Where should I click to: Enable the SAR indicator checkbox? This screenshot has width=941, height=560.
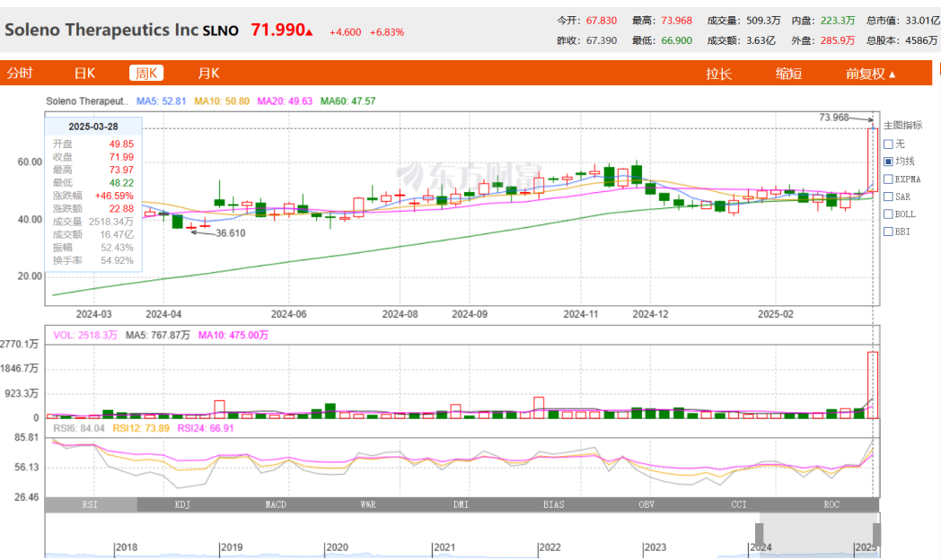[x=889, y=197]
